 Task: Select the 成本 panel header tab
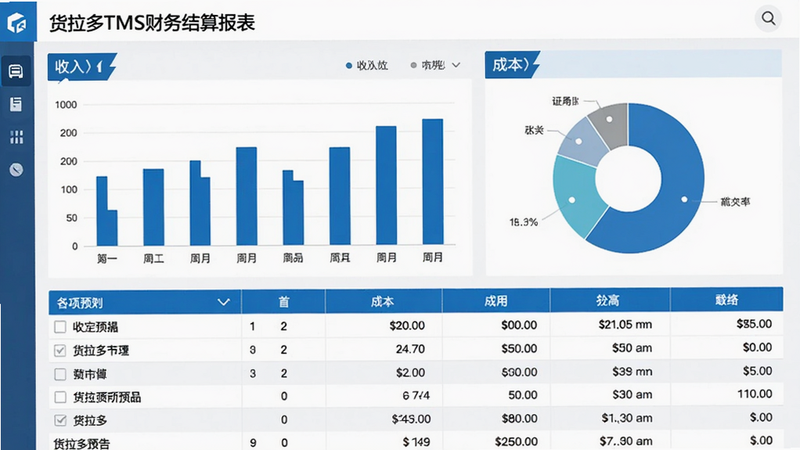coord(512,64)
